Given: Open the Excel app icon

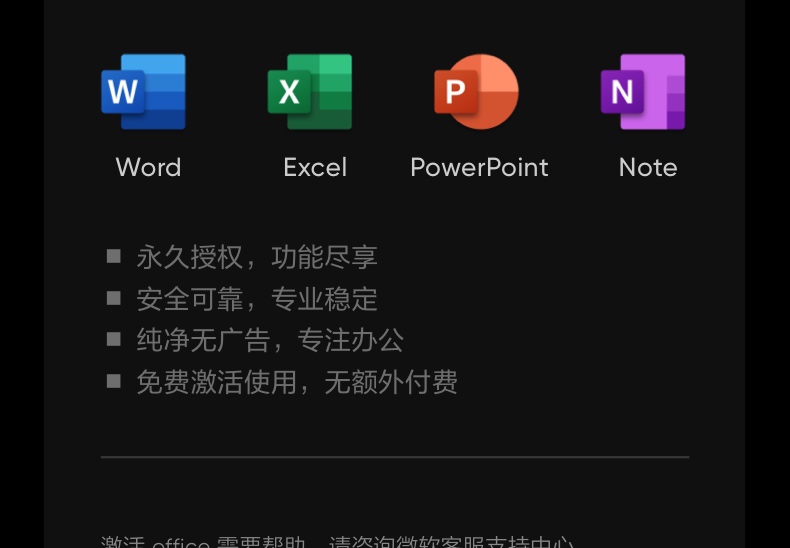Looking at the screenshot, I should tap(310, 92).
